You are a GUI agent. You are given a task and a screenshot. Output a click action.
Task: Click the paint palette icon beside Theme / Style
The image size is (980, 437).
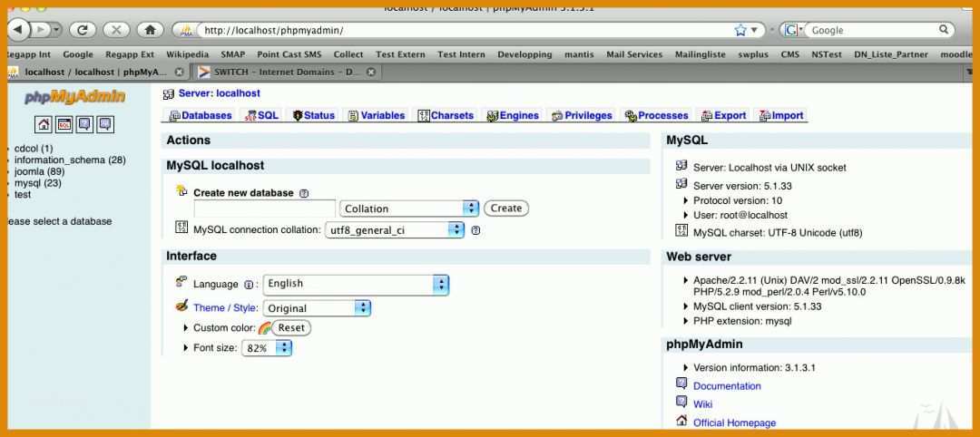(181, 306)
